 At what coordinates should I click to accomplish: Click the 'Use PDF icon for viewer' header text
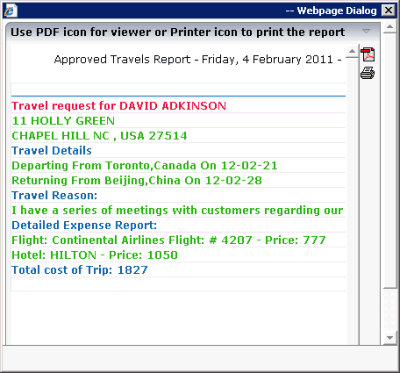(178, 32)
